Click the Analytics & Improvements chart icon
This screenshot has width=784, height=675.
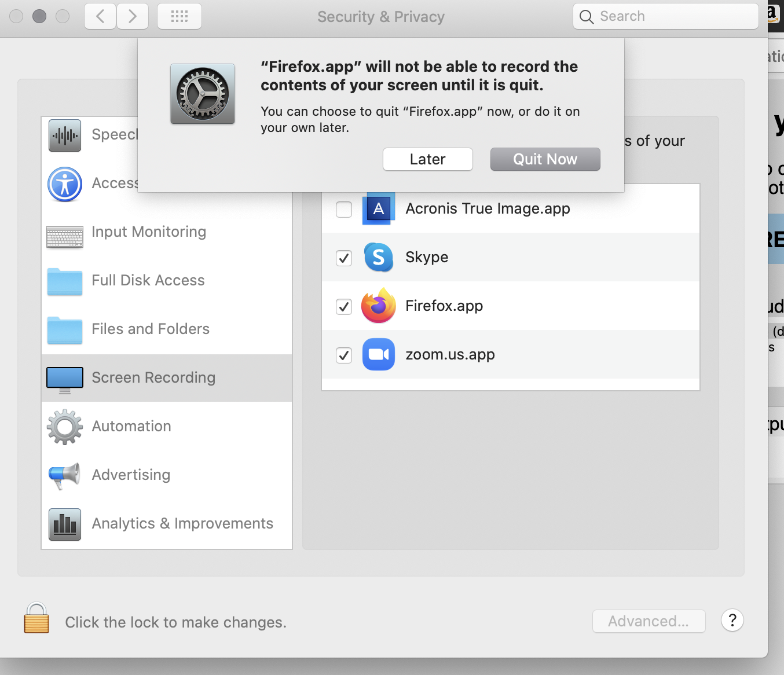pyautogui.click(x=65, y=524)
